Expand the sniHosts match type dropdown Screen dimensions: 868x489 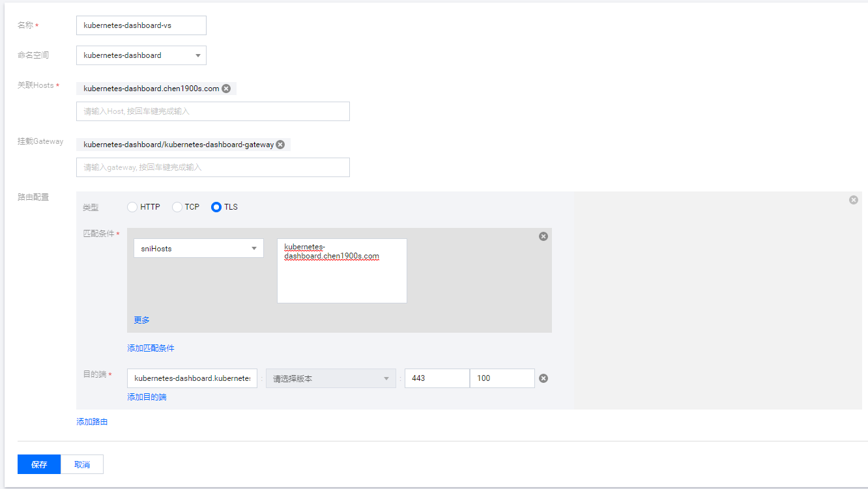point(198,249)
